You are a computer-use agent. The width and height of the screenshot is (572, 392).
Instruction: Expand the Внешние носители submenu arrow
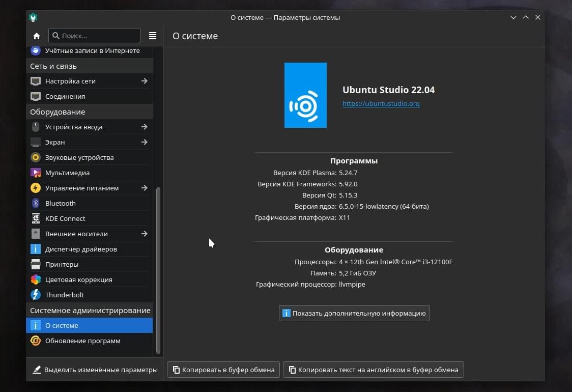pos(145,234)
